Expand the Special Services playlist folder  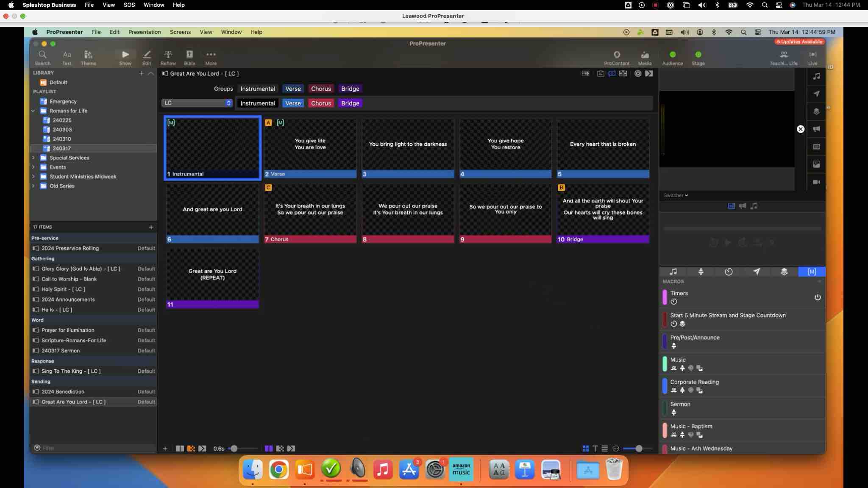(x=33, y=158)
